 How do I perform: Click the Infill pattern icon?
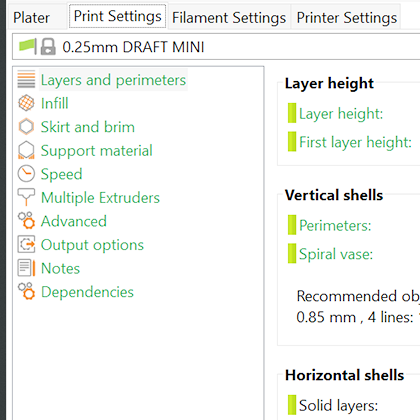coord(26,103)
